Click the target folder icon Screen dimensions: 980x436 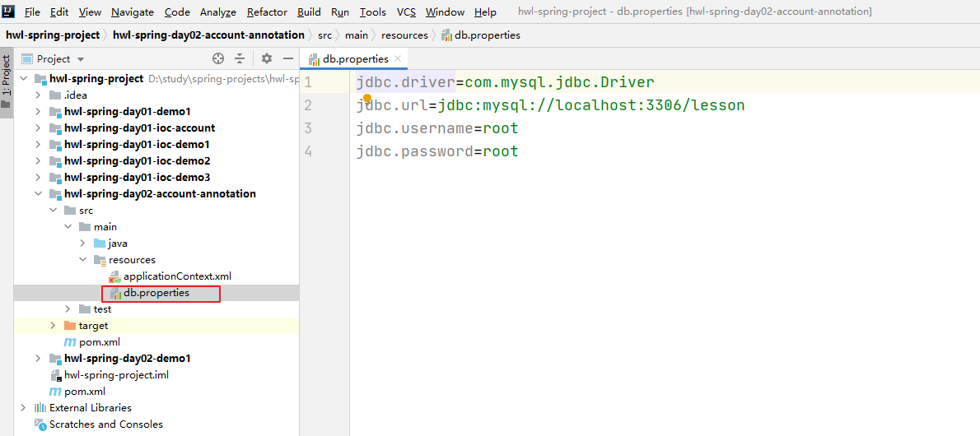[69, 326]
